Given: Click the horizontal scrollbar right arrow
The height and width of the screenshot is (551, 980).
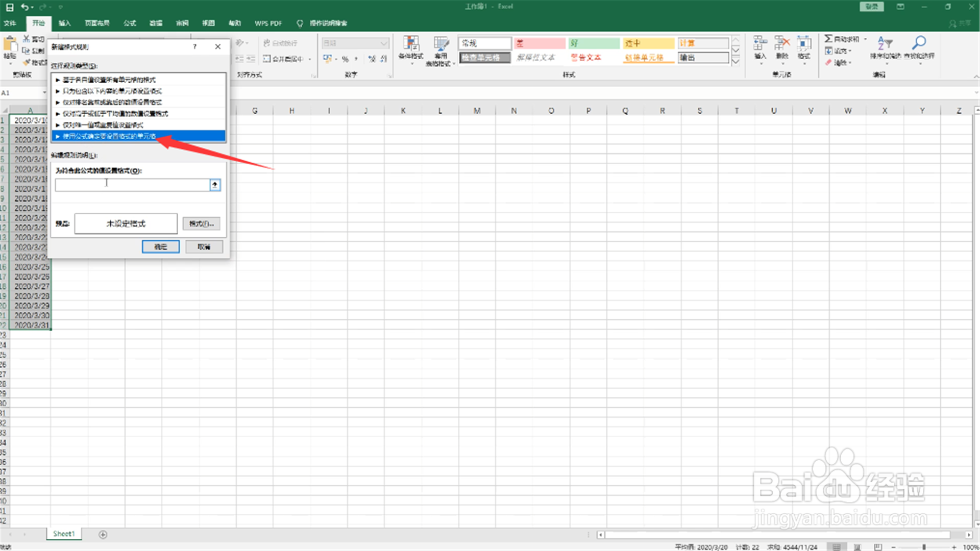Looking at the screenshot, I should click(968, 535).
